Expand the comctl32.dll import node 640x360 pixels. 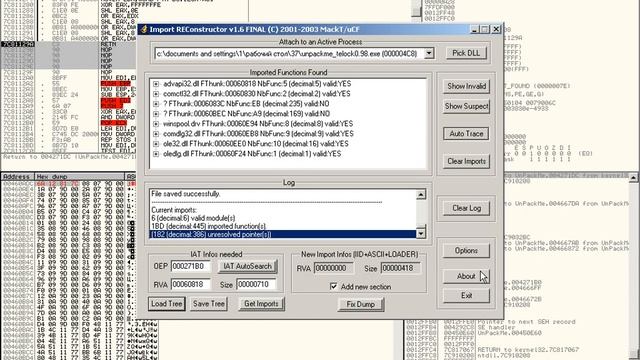(x=156, y=94)
